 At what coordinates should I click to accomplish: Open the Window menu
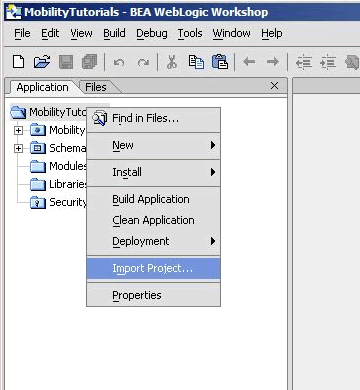[231, 33]
